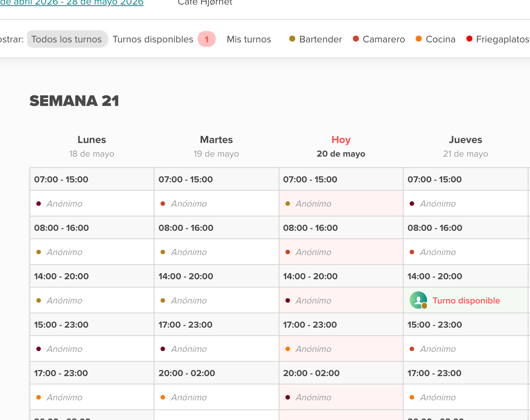Switch to the Turnos disponibles filter
530x420 pixels.
[x=153, y=39]
